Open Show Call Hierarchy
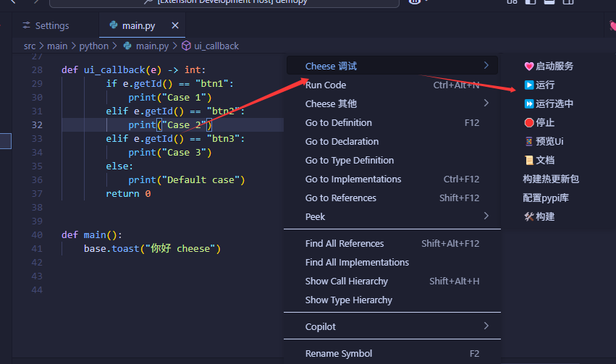 [392, 282]
